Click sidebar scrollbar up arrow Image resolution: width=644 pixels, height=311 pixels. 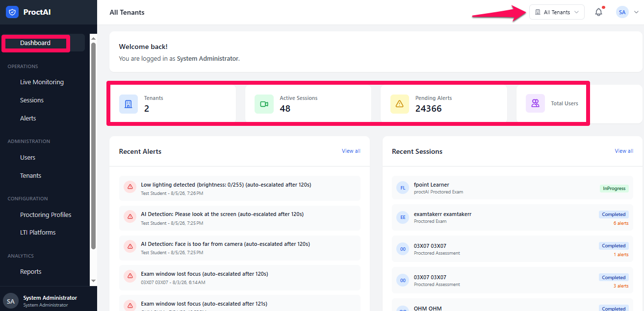point(93,38)
